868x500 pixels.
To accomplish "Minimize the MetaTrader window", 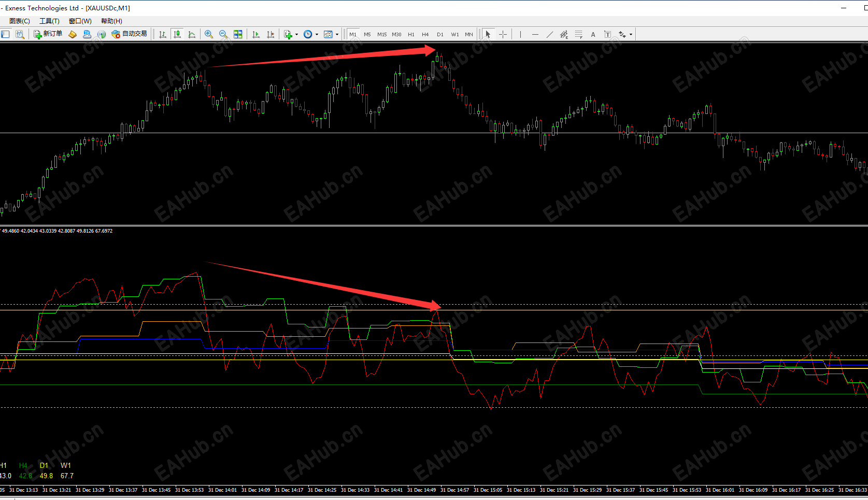I will (x=844, y=8).
